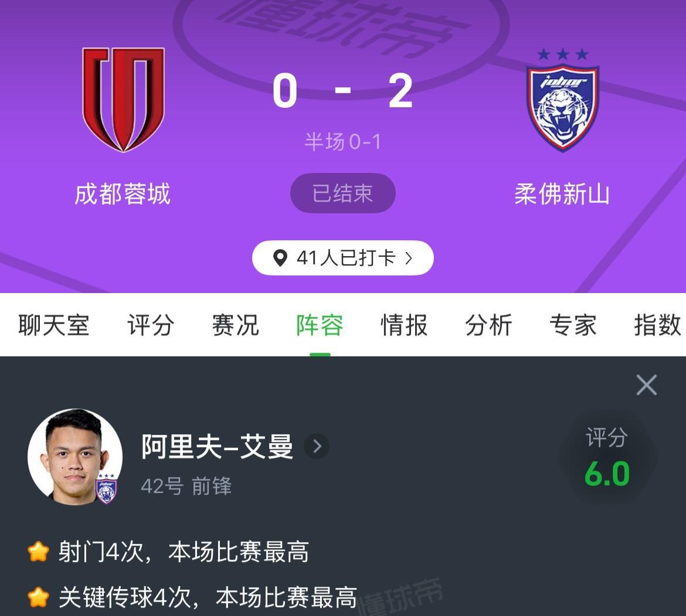Viewport: 686px width, 616px height.
Task: Tap the small Johor badge on the avatar
Action: pyautogui.click(x=106, y=488)
